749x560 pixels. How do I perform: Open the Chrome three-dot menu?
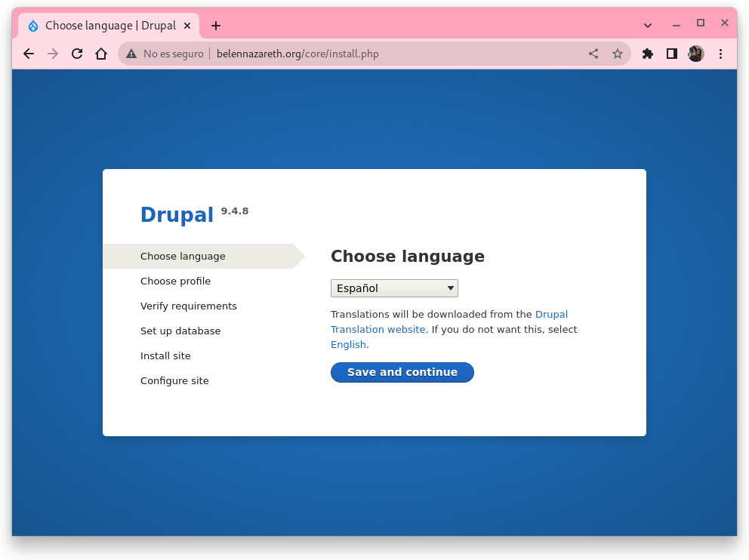[x=721, y=54]
